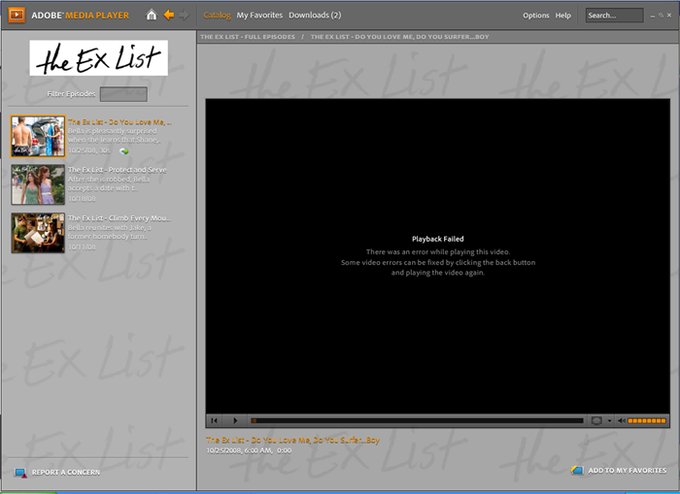Click the Adobe Media Player logo icon
Viewport: 680px width, 494px height.
pyautogui.click(x=17, y=15)
